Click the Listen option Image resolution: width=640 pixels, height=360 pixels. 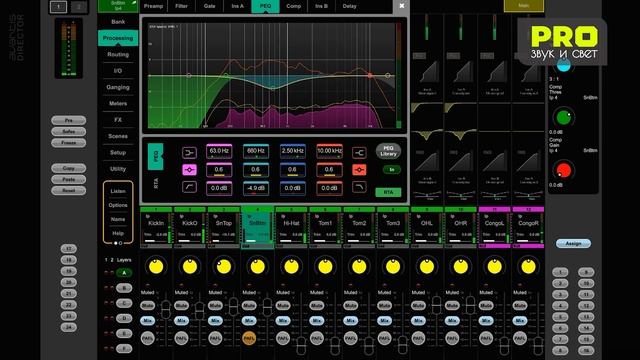(118, 191)
